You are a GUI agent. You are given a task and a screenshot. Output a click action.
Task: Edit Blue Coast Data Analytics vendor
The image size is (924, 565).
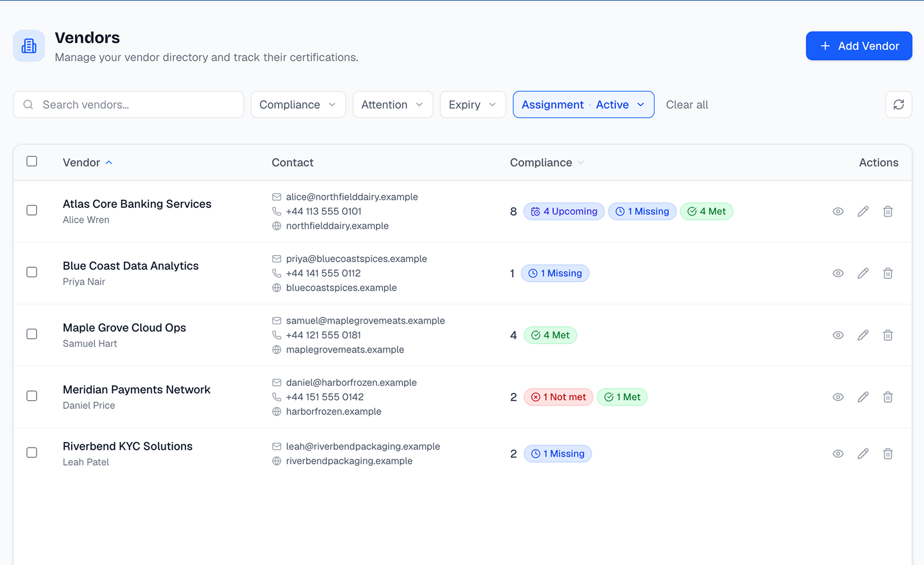click(x=863, y=273)
